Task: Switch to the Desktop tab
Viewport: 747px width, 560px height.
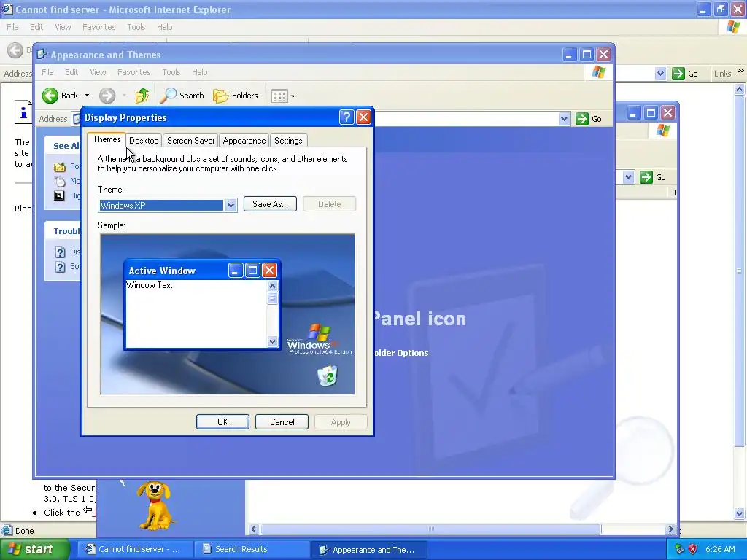Action: click(x=144, y=141)
